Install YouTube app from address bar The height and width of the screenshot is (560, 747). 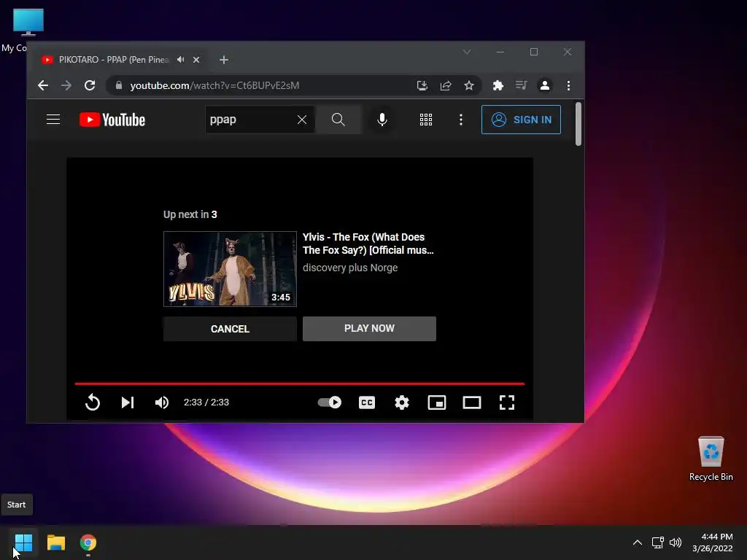(x=422, y=85)
